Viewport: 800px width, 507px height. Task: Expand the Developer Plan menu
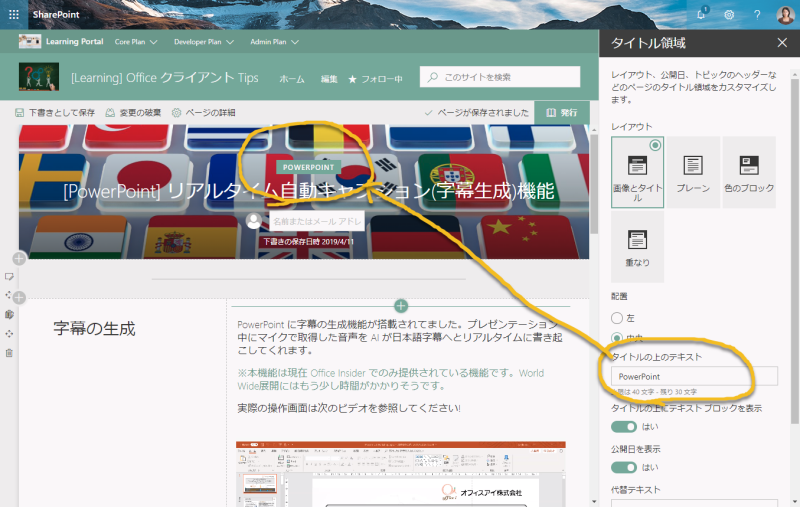coord(204,42)
